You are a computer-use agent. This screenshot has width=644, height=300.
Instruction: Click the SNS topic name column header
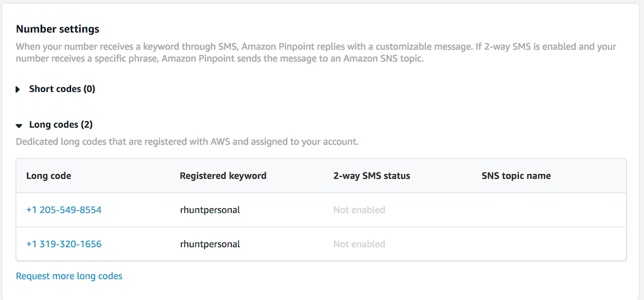[x=516, y=176]
